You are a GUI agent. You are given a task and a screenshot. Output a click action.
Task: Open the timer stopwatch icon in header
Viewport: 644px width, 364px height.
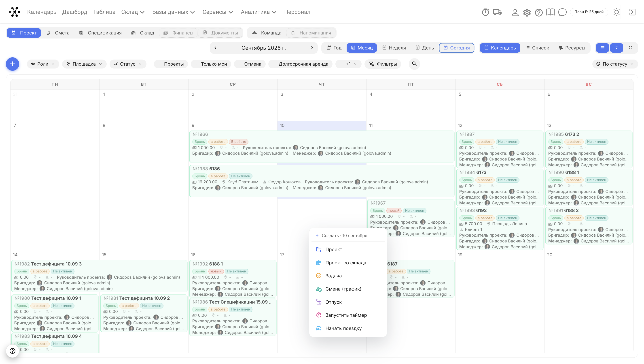(485, 12)
